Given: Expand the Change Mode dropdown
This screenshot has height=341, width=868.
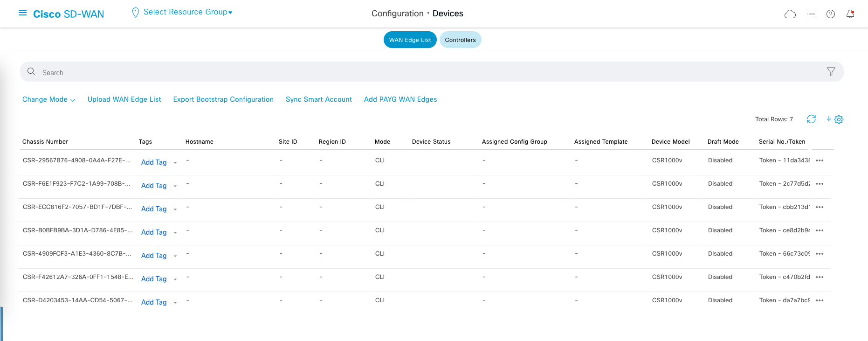Looking at the screenshot, I should (48, 99).
